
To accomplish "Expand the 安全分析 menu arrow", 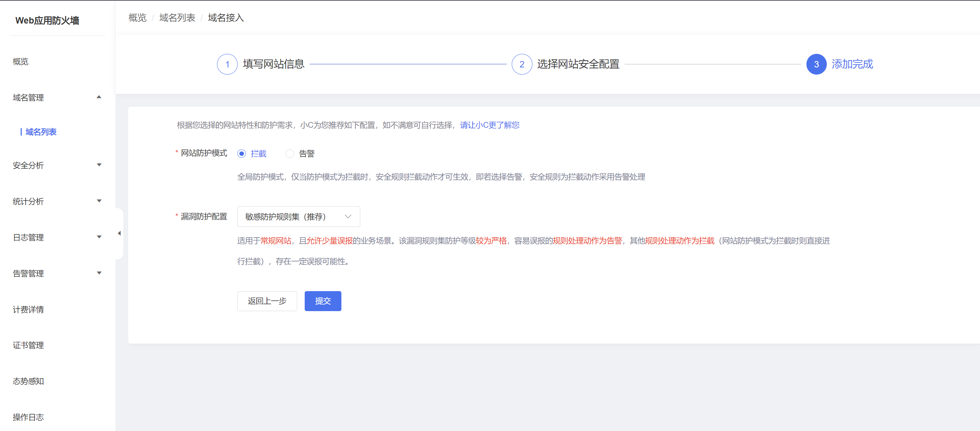I will 99,165.
